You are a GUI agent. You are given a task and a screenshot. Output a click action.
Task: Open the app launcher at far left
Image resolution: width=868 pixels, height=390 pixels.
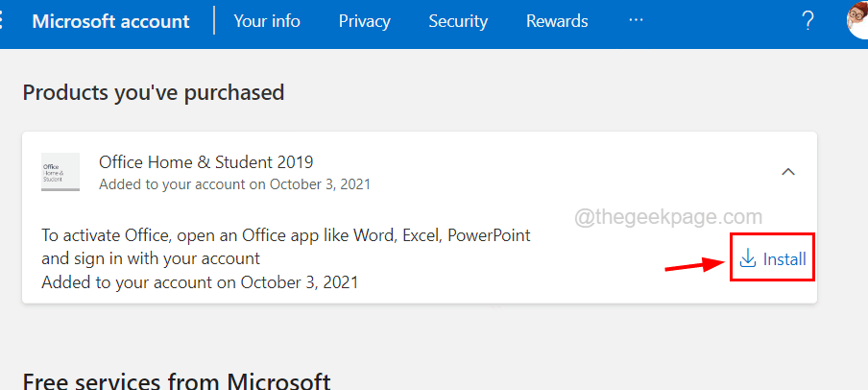point(4,21)
